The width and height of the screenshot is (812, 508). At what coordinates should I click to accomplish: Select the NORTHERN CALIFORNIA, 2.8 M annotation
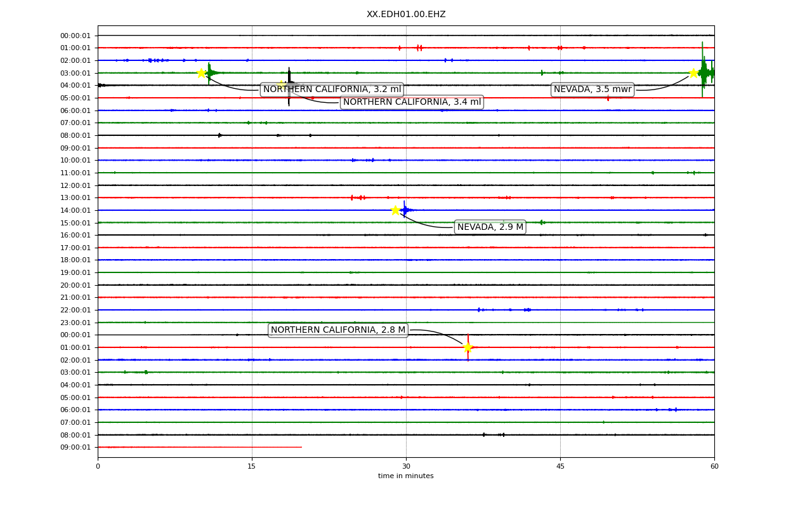pyautogui.click(x=338, y=330)
